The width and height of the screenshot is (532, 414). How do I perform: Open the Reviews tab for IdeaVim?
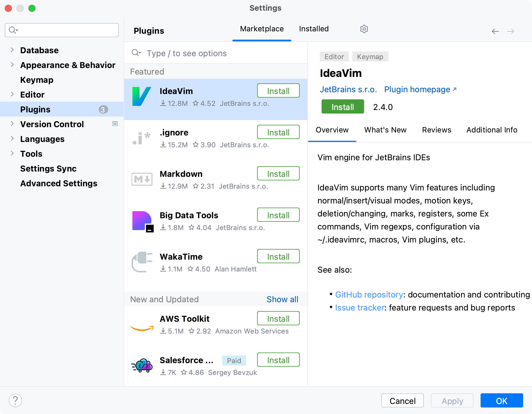[x=437, y=130]
